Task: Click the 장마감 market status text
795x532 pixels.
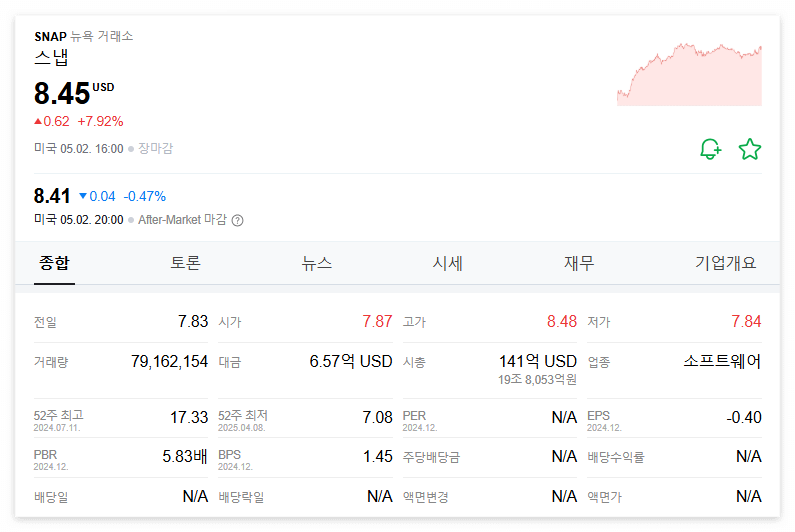Action: 156,149
